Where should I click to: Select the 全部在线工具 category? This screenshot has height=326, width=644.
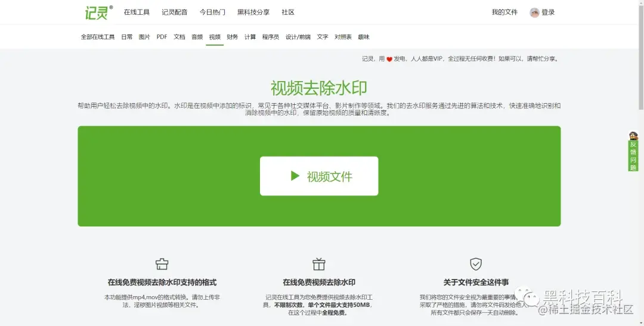pyautogui.click(x=98, y=37)
